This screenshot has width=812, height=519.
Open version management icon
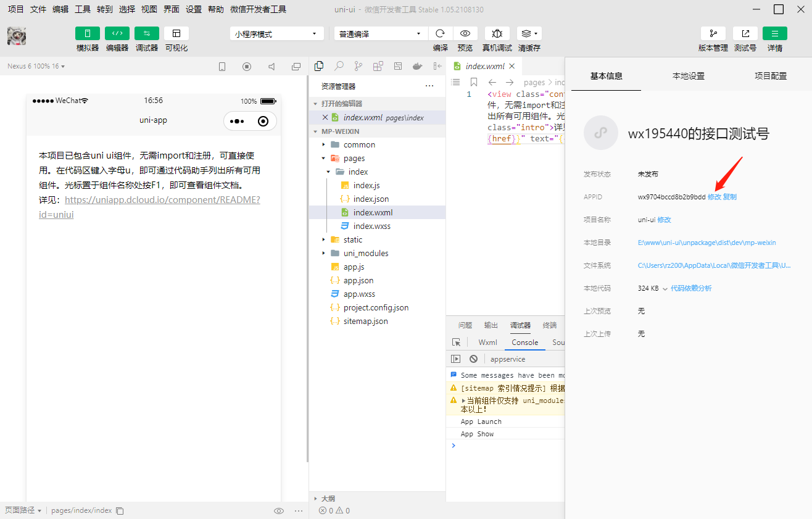pyautogui.click(x=713, y=33)
